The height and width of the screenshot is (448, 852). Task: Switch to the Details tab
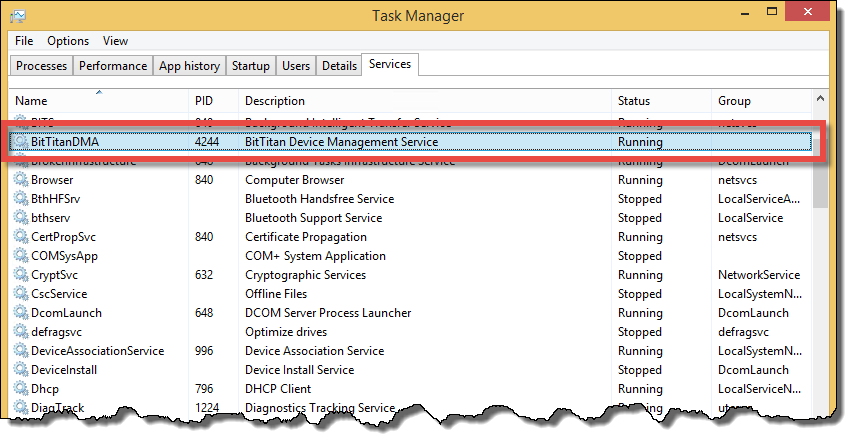(339, 66)
